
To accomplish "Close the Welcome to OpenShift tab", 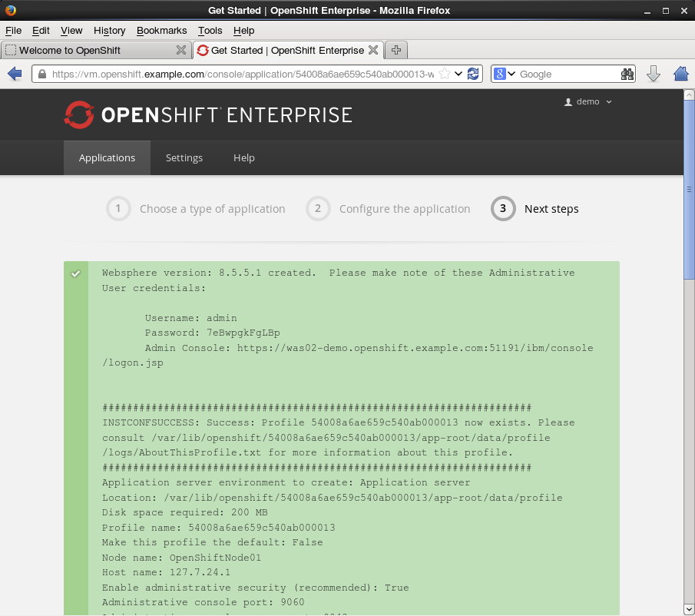I will pos(180,50).
